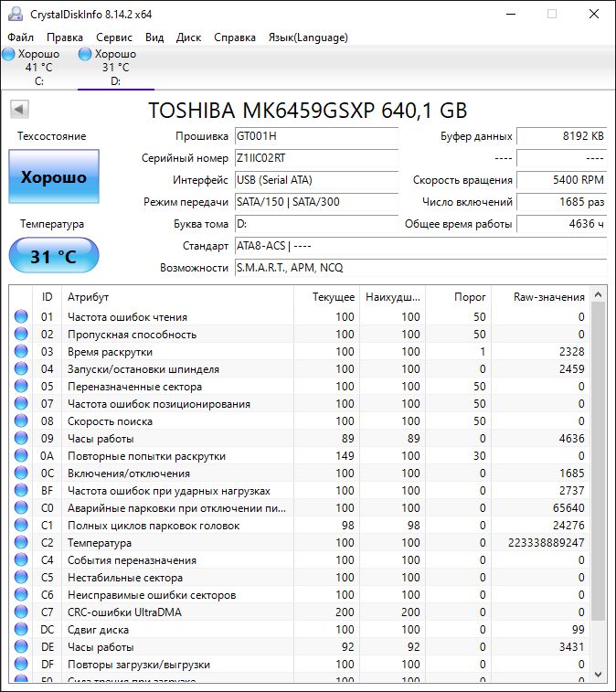Screen dimensions: 616x692
Task: Click the status orb for attribute C7
Action: (x=21, y=612)
